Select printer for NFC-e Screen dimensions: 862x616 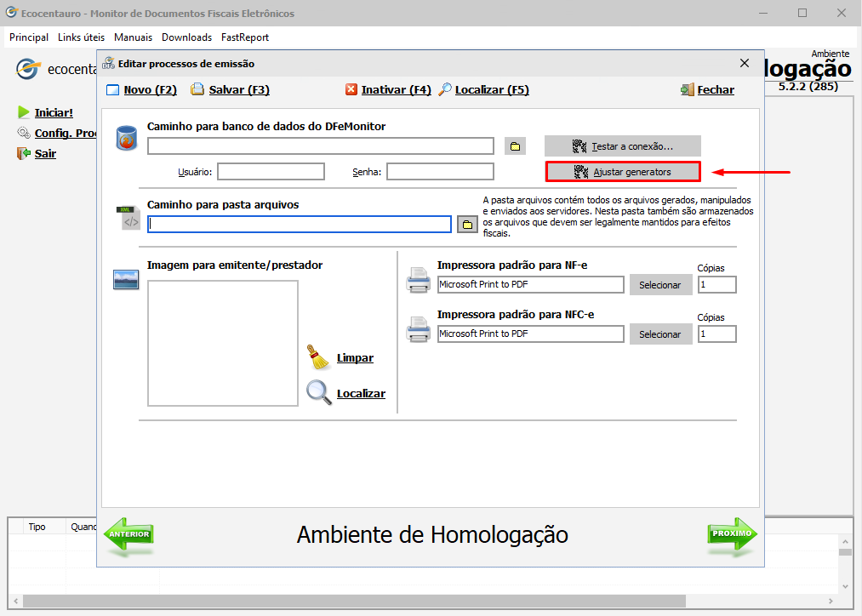point(660,334)
